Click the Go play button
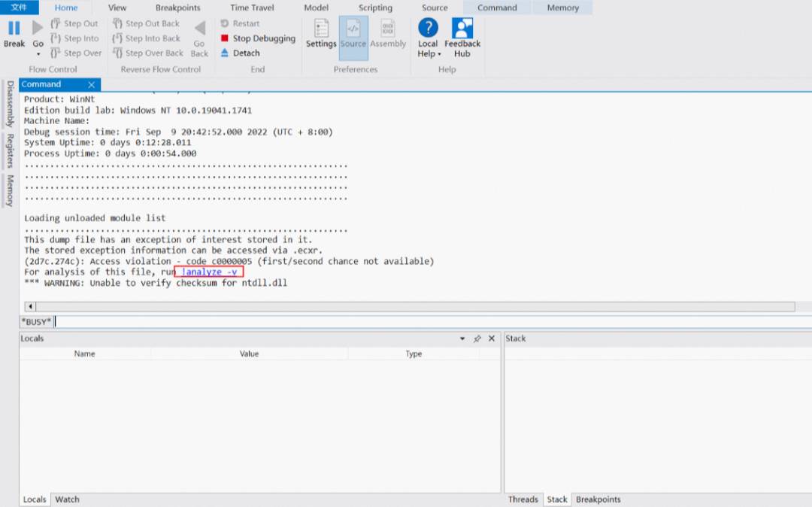The width and height of the screenshot is (812, 507). pos(38,28)
